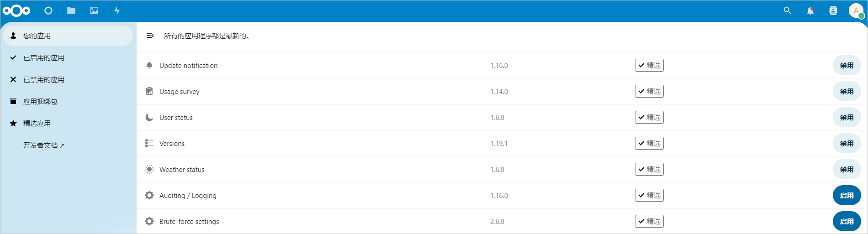Enable the Brute-force settings app
868x234 pixels.
click(x=847, y=221)
